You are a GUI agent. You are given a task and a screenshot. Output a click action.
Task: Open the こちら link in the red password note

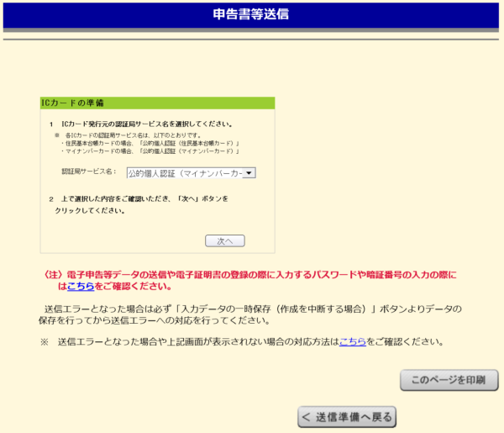pos(81,286)
